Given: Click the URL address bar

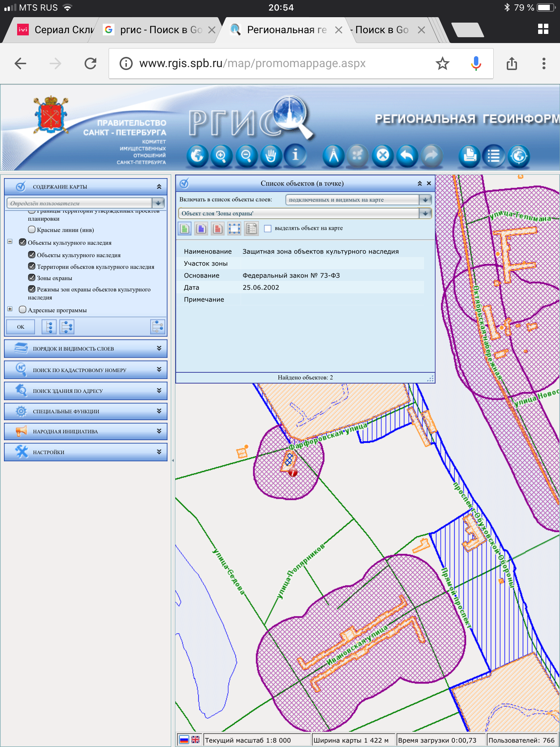Looking at the screenshot, I should 277,63.
